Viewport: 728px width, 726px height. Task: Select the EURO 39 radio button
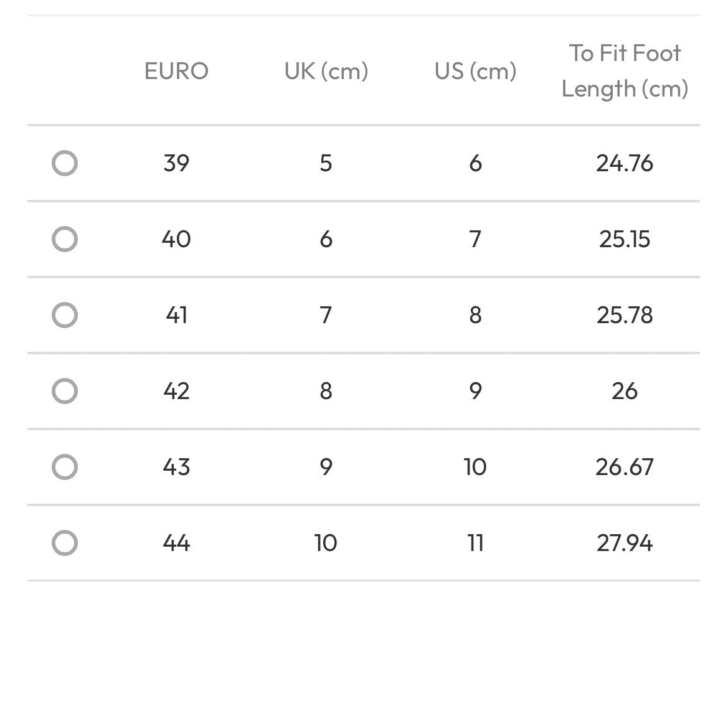point(65,163)
